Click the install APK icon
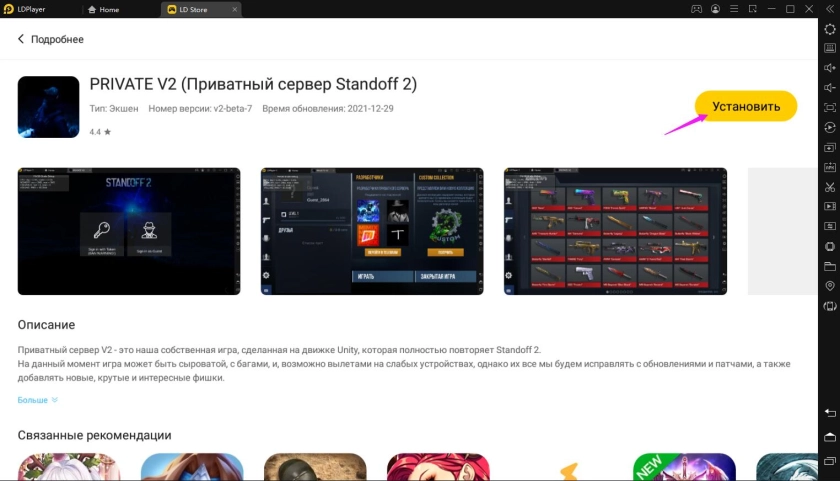 (x=829, y=167)
